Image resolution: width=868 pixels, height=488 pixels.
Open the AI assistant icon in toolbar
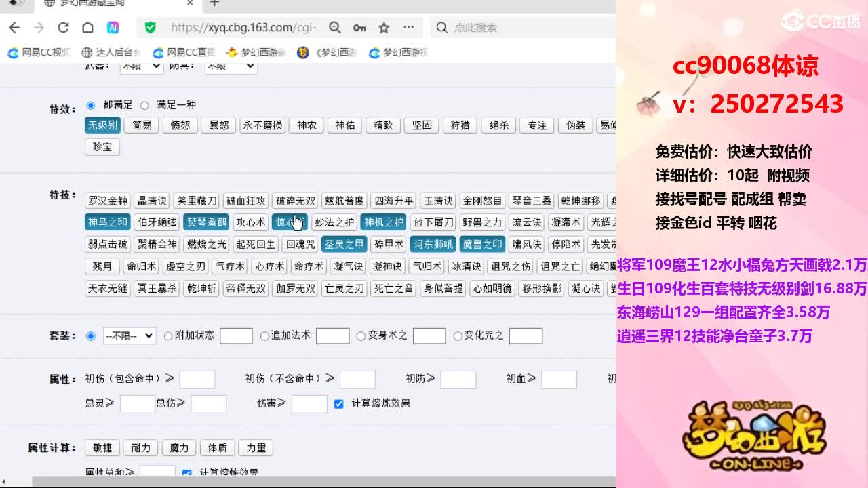click(113, 27)
